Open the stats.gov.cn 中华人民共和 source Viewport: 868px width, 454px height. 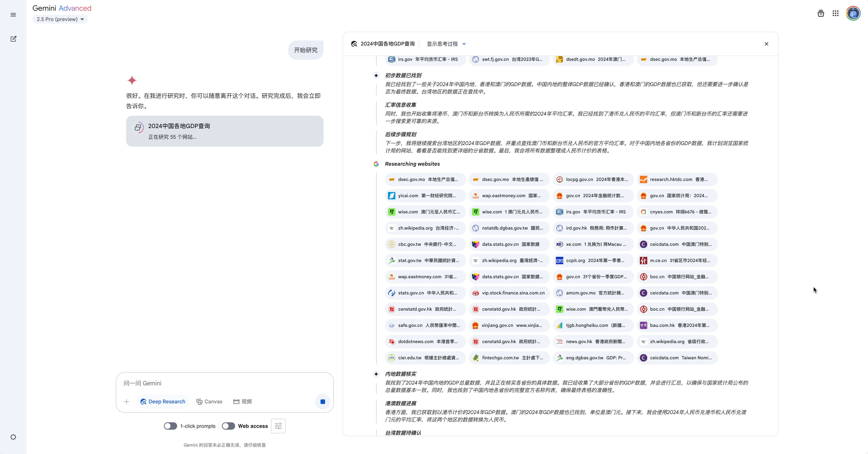click(x=425, y=293)
